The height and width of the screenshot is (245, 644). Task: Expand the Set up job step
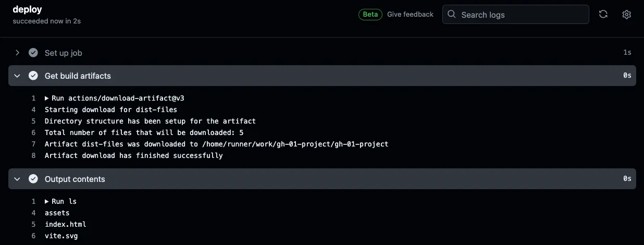coord(17,53)
